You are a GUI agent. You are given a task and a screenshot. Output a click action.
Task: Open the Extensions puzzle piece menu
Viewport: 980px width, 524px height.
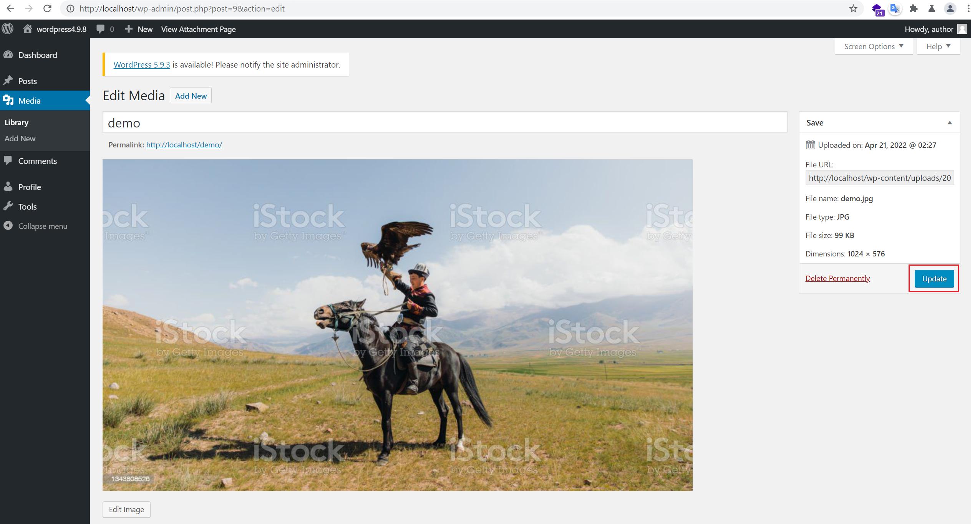click(914, 8)
